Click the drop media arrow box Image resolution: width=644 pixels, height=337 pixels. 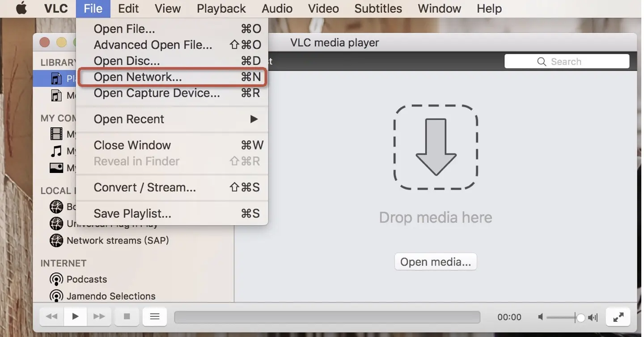pyautogui.click(x=436, y=147)
